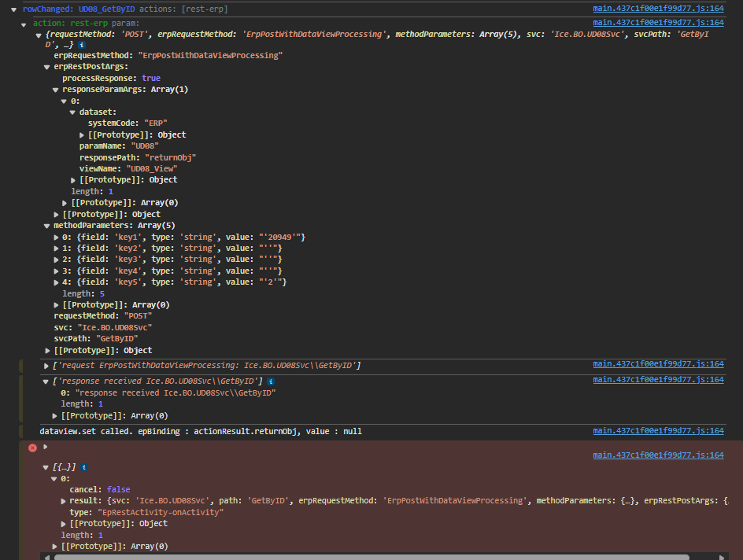Open source link in error row
This screenshot has height=560, width=743.
pyautogui.click(x=658, y=455)
